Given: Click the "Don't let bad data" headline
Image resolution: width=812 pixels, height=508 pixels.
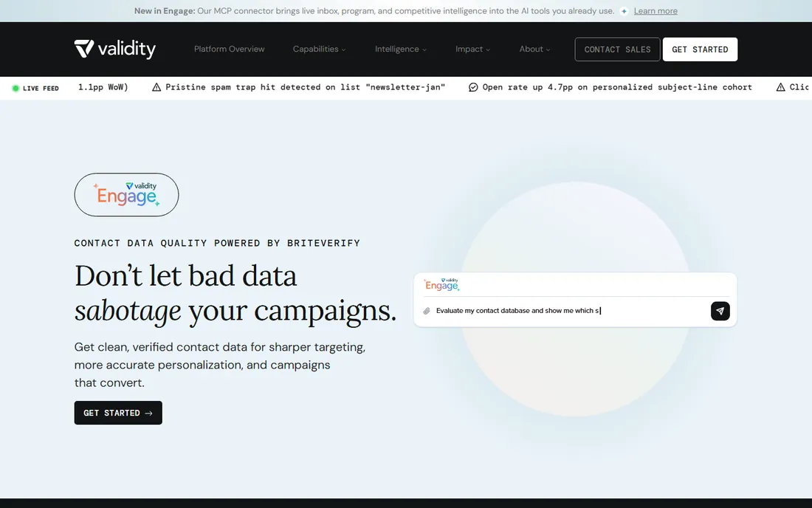Looking at the screenshot, I should click(x=185, y=275).
